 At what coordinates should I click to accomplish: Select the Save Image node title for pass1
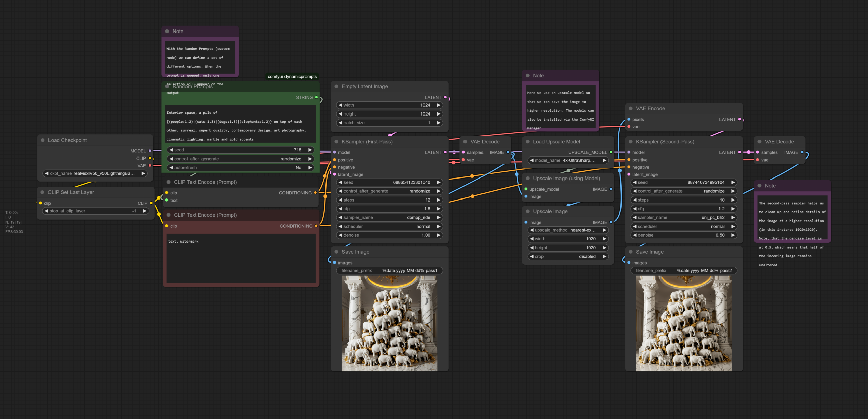click(x=355, y=252)
